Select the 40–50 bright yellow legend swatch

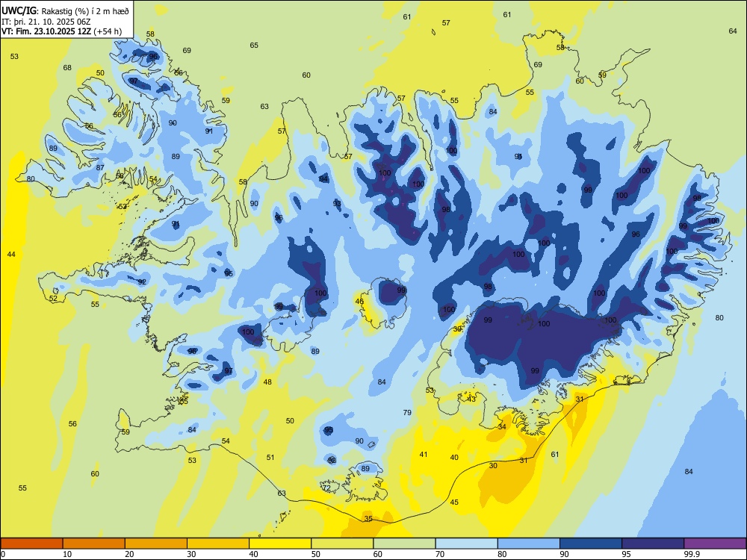tap(280, 544)
